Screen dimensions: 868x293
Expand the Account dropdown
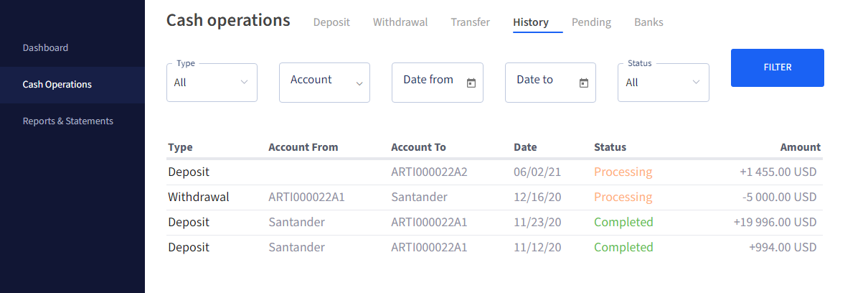[324, 83]
